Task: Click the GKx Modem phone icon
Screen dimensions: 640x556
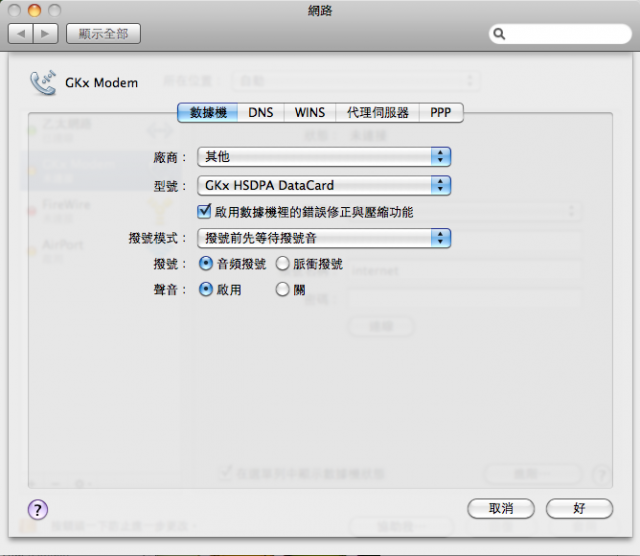Action: pos(42,83)
